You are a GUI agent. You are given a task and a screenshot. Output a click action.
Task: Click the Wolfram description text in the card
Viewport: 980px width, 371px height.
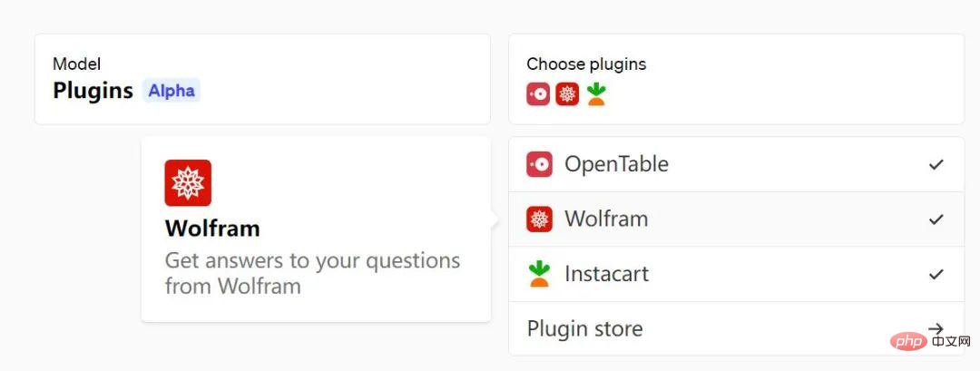point(312,273)
